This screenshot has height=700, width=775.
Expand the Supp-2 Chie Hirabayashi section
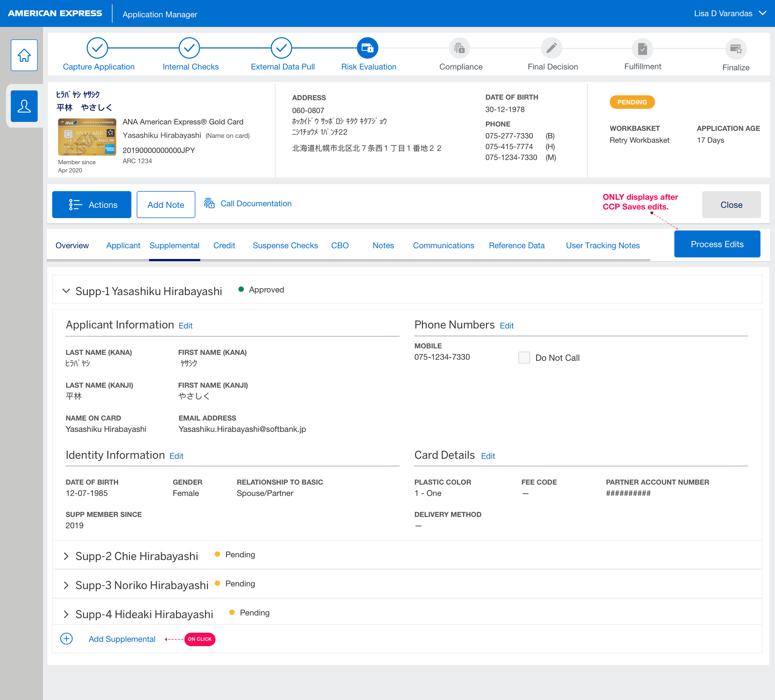(x=66, y=556)
